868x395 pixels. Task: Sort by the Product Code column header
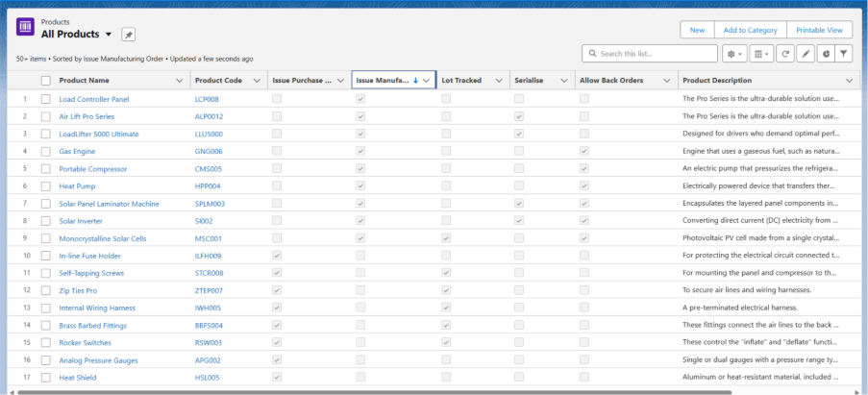(x=216, y=81)
